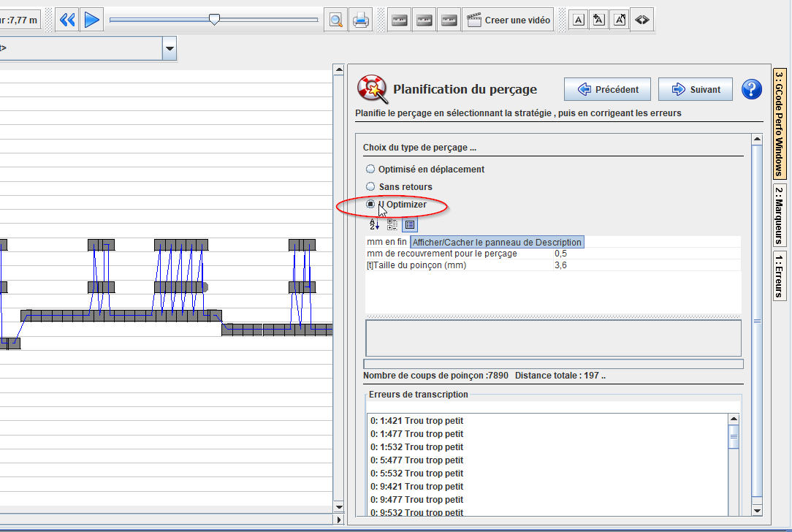Screen dimensions: 792x532
Task: Sort properties alphabetically with A-Z icon
Action: [x=374, y=224]
